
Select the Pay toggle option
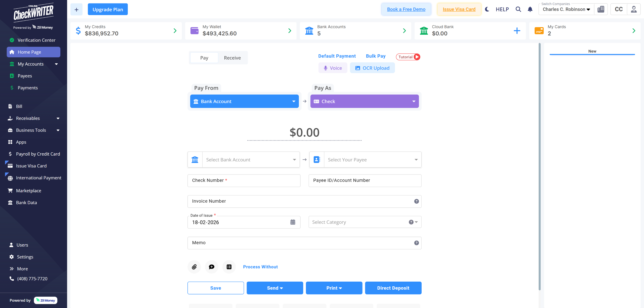(204, 58)
